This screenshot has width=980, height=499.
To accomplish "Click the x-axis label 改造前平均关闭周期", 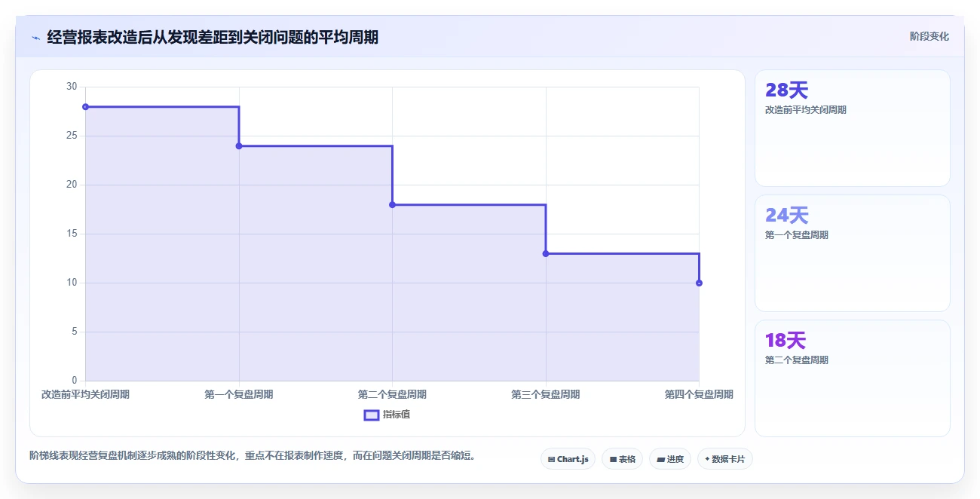I will (x=86, y=394).
